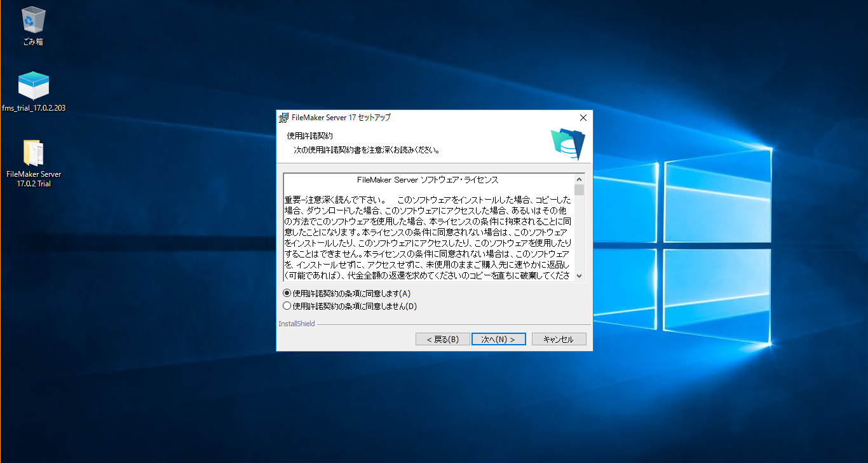
Task: Click the scrollbar down arrow of the license text
Action: click(579, 275)
